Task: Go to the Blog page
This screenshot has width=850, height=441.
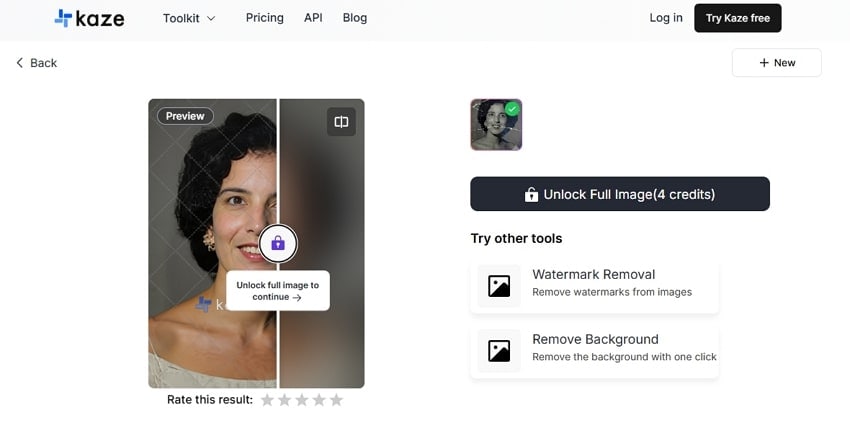Action: (x=355, y=18)
